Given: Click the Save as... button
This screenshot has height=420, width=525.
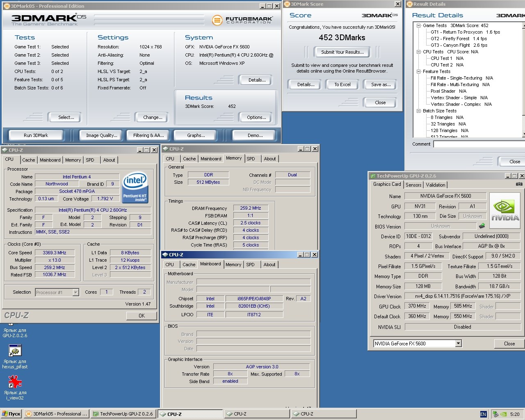Looking at the screenshot, I should (x=381, y=84).
